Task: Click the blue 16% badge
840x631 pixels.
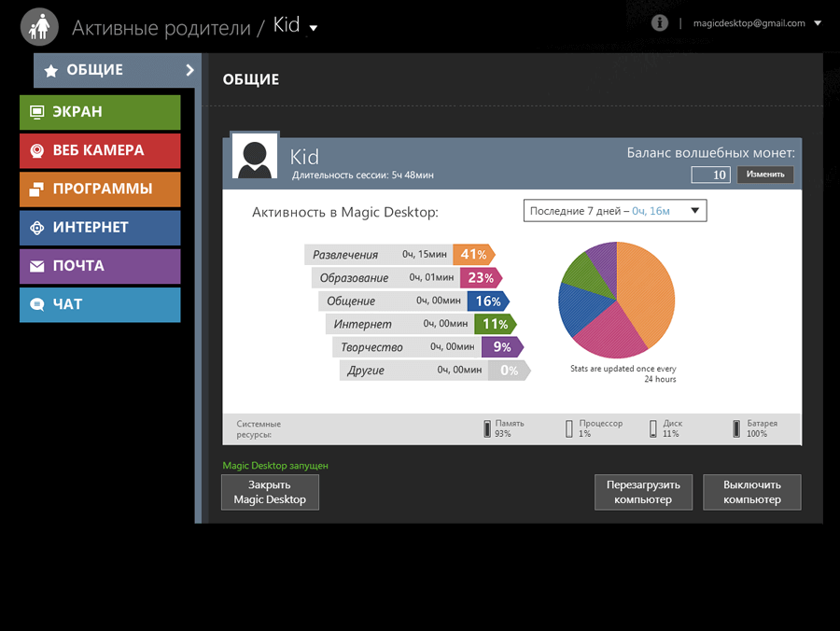Action: click(487, 301)
